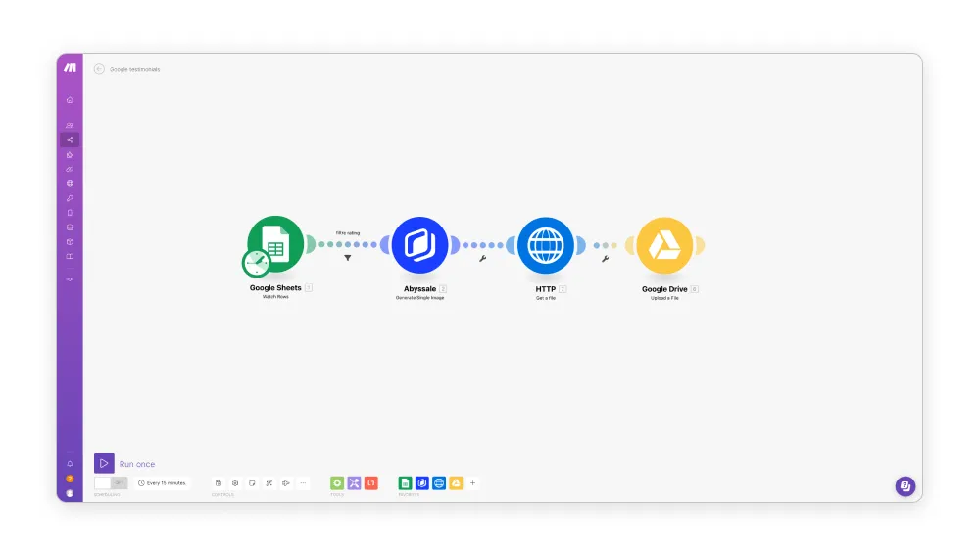980x556 pixels.
Task: Open the user profile avatar in sidebar
Action: pos(70,493)
